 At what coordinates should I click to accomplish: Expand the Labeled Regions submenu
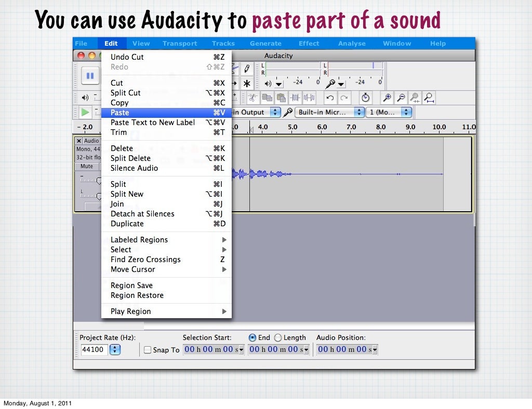166,240
